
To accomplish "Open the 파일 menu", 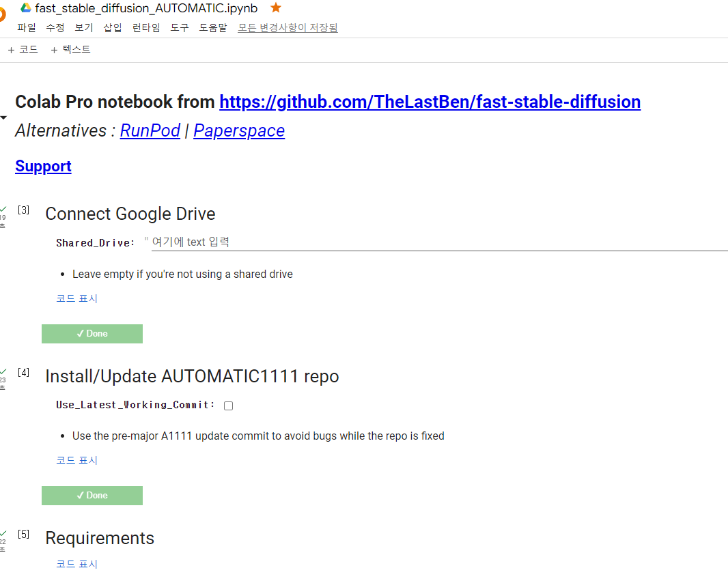I will pos(27,28).
